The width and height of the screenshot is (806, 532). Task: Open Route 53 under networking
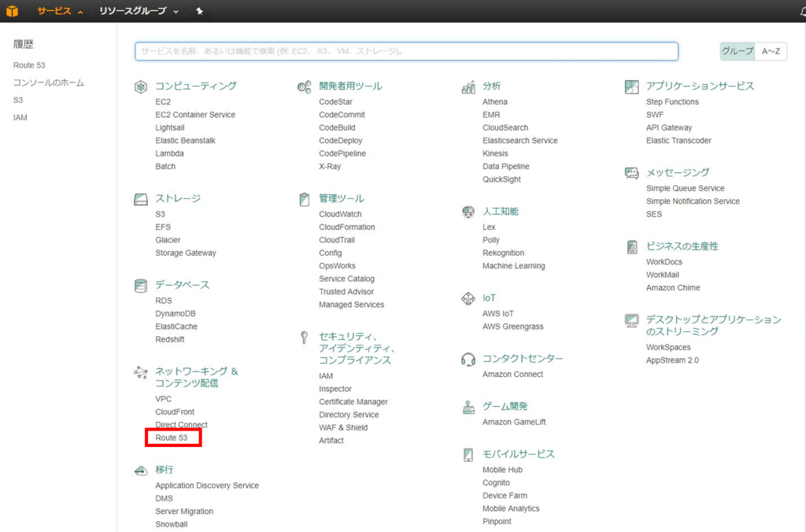[171, 438]
